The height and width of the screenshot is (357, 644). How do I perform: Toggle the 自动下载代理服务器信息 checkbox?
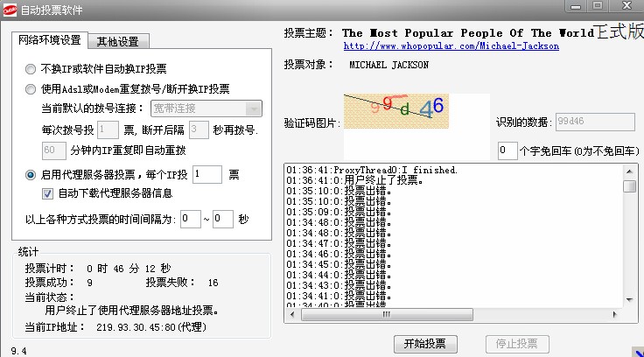pos(48,193)
